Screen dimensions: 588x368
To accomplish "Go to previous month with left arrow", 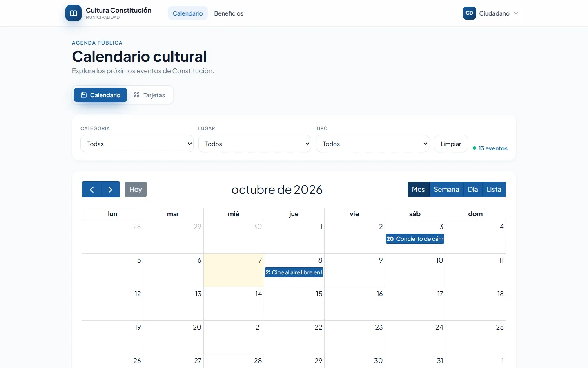I will [x=92, y=189].
